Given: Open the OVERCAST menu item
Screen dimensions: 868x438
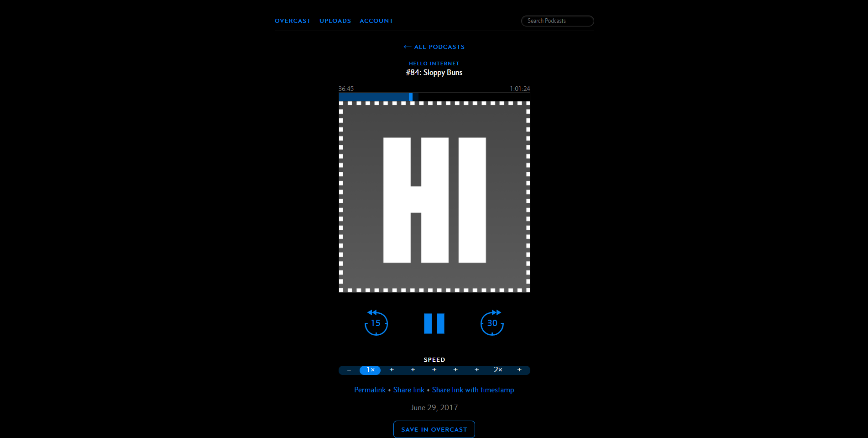Looking at the screenshot, I should pyautogui.click(x=293, y=21).
